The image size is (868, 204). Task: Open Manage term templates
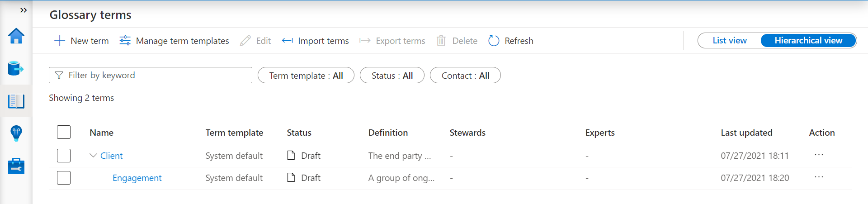[175, 41]
